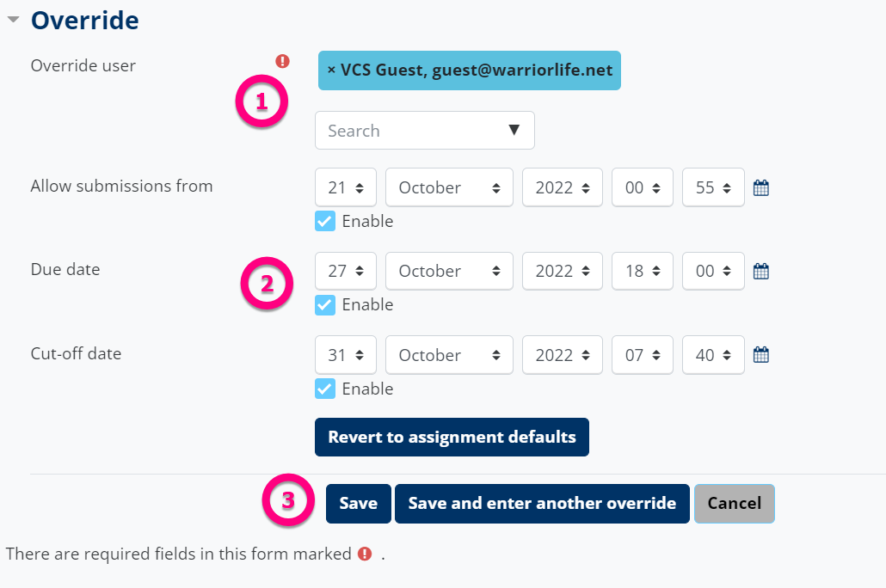Screen dimensions: 886x588
Task: Open calendar picker for Cut-off date
Action: click(x=760, y=355)
